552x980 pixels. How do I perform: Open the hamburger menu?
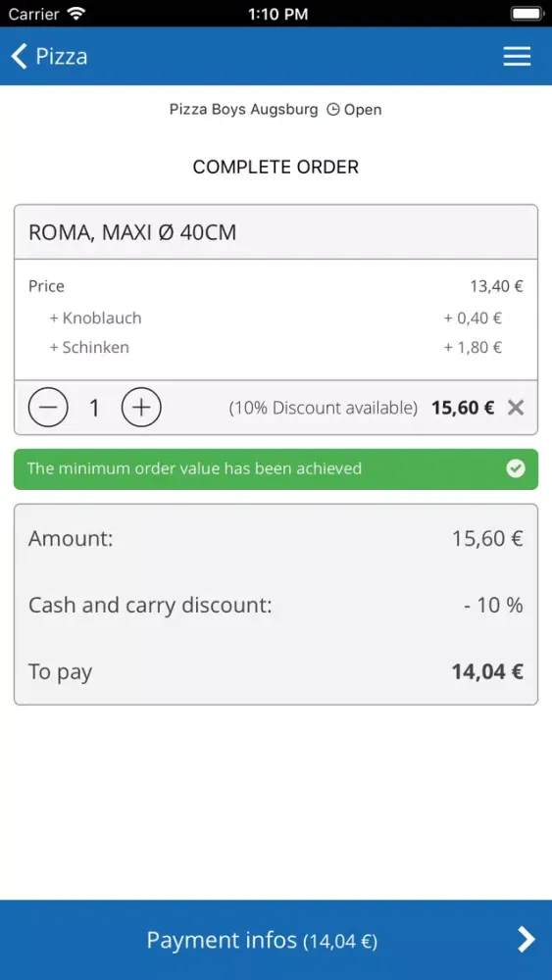pyautogui.click(x=517, y=56)
